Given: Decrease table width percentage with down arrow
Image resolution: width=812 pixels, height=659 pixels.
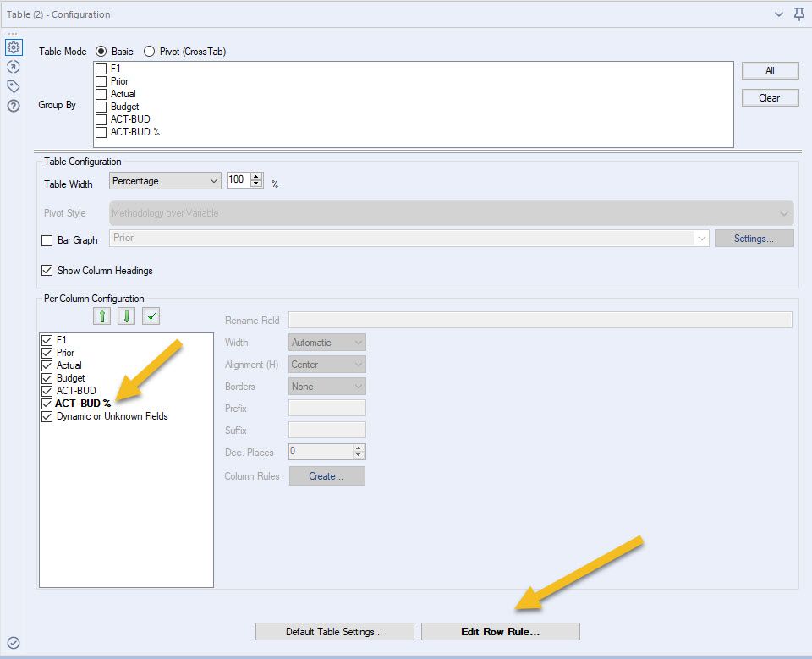Looking at the screenshot, I should (x=255, y=184).
